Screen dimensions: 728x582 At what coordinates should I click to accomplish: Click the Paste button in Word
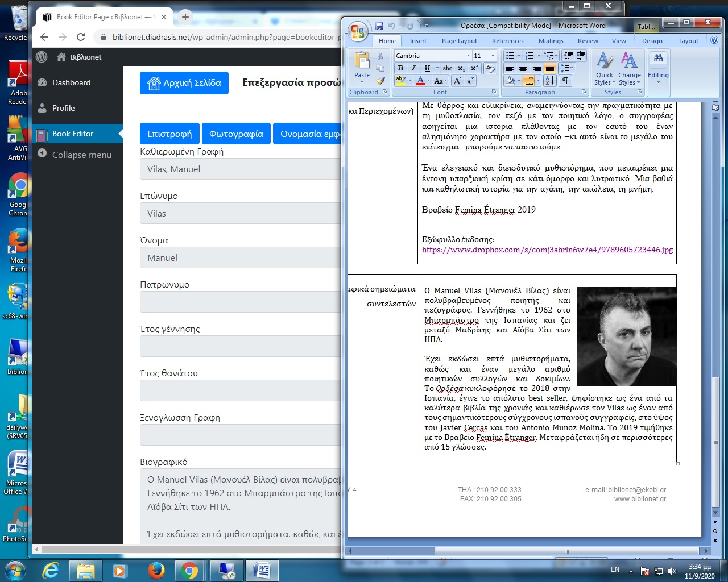[x=362, y=67]
